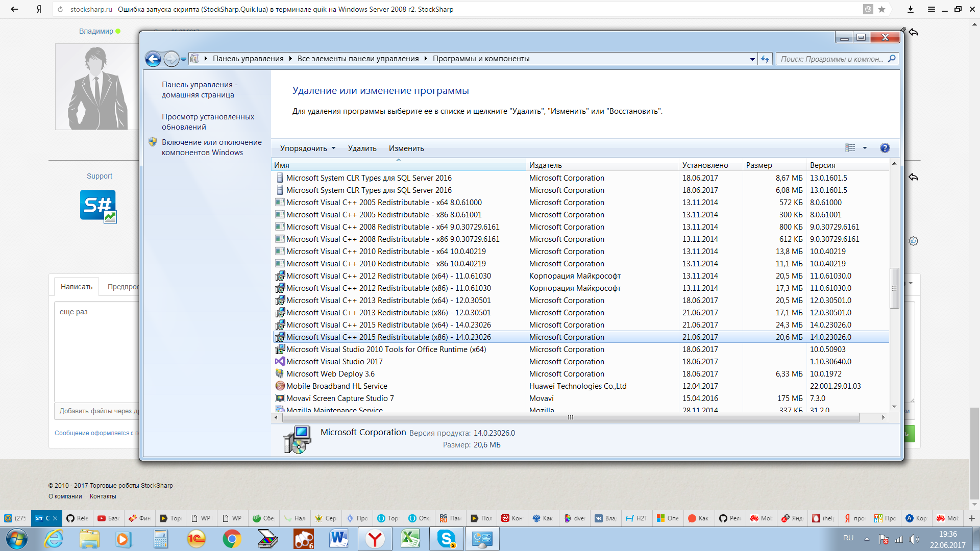980x551 pixels.
Task: Open 'Включение или отключение компонентов Windows'
Action: coord(212,147)
